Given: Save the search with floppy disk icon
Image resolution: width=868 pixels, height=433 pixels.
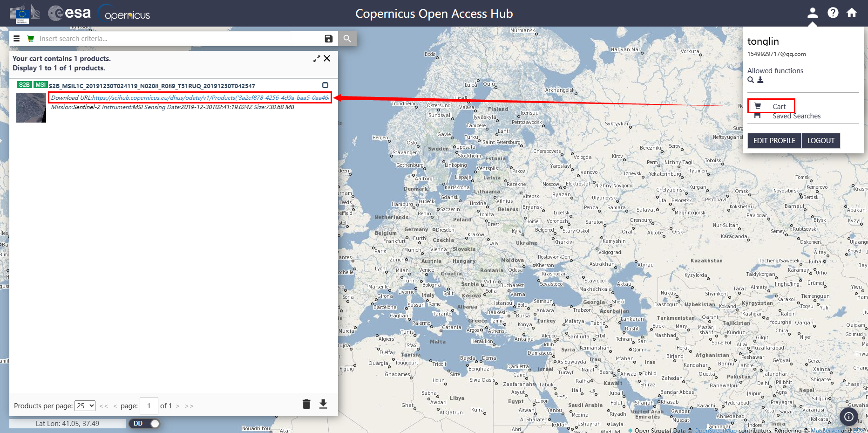Looking at the screenshot, I should coord(328,39).
